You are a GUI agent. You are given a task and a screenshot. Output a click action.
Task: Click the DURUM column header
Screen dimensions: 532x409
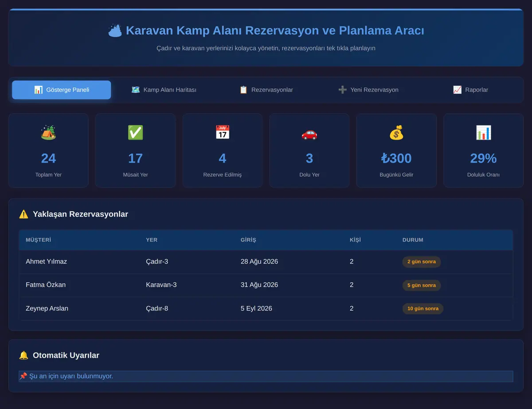click(x=413, y=240)
